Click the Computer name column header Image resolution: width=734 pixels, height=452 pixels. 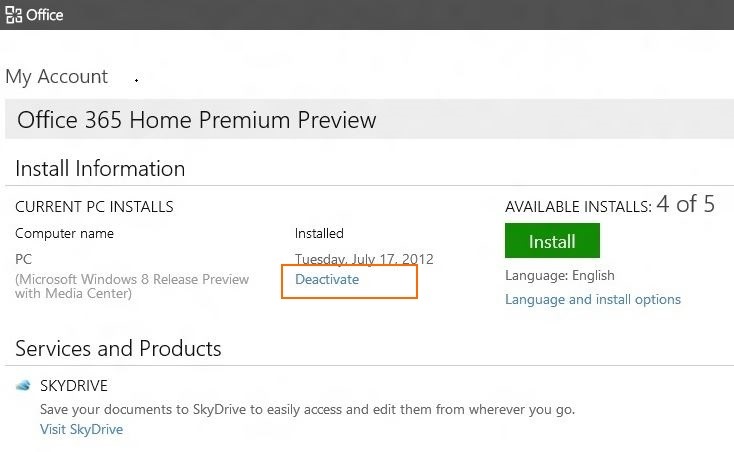[x=64, y=233]
